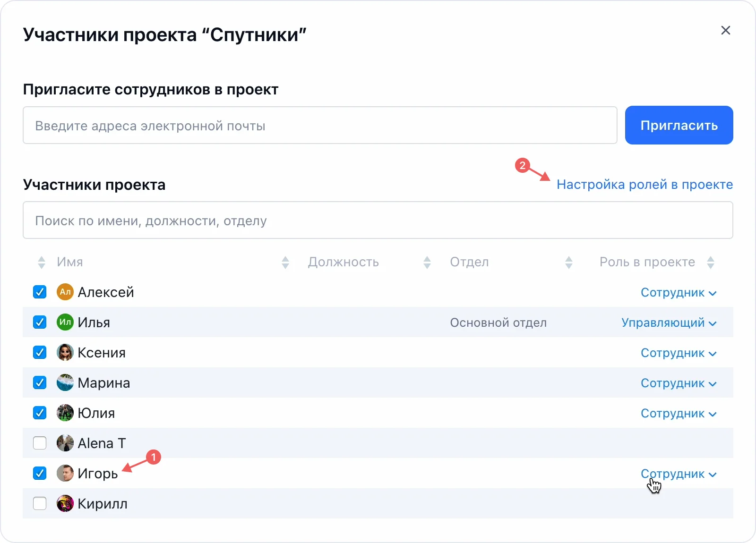Click the Пригласить button
The height and width of the screenshot is (543, 756).
pyautogui.click(x=679, y=125)
